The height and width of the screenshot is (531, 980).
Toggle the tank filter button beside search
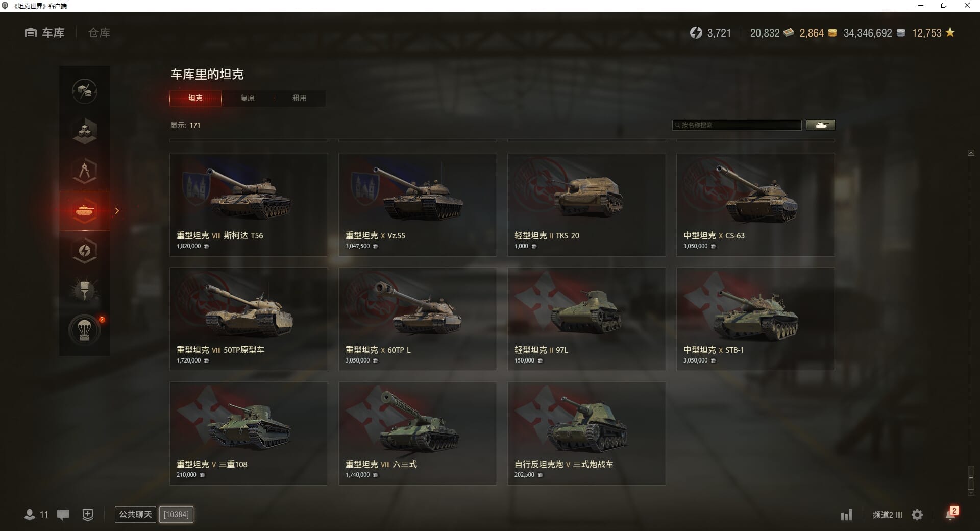click(x=821, y=125)
